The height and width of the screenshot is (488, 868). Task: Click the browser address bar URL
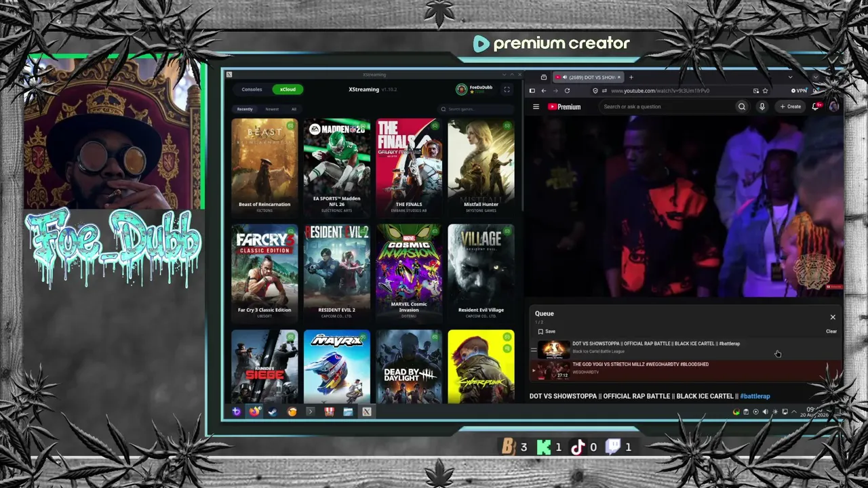pyautogui.click(x=660, y=91)
